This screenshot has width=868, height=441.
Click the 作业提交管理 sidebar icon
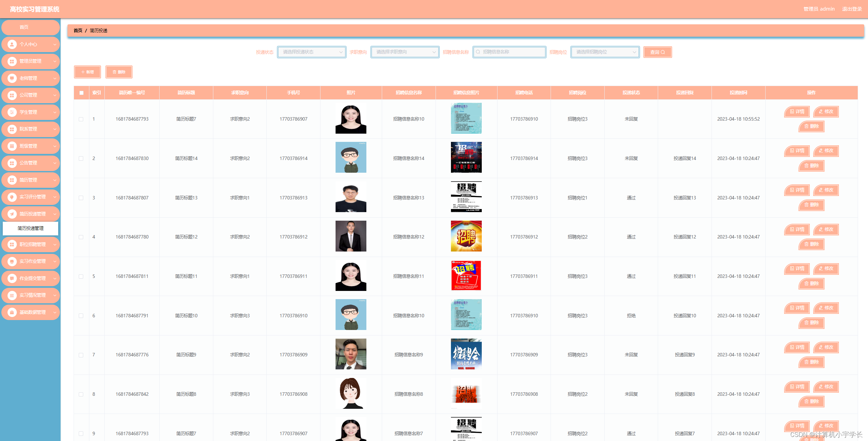point(12,278)
